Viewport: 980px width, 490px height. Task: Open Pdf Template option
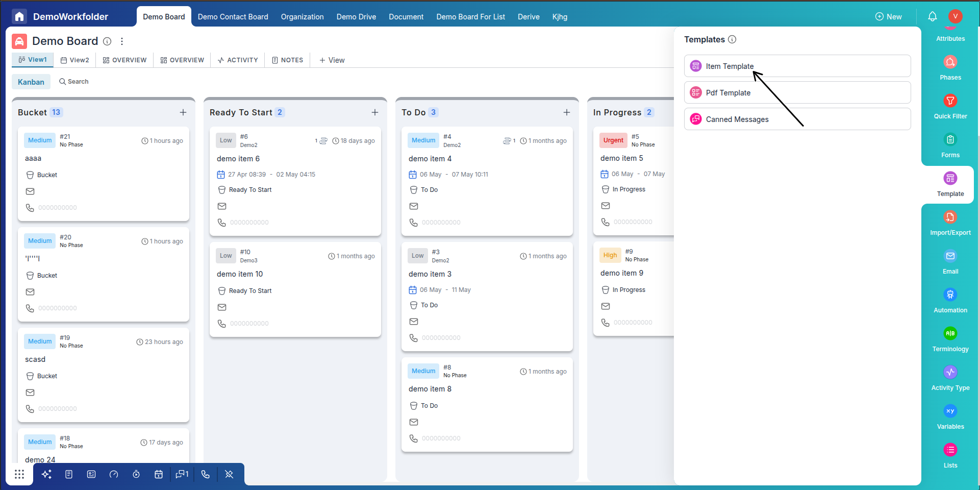[x=797, y=92]
